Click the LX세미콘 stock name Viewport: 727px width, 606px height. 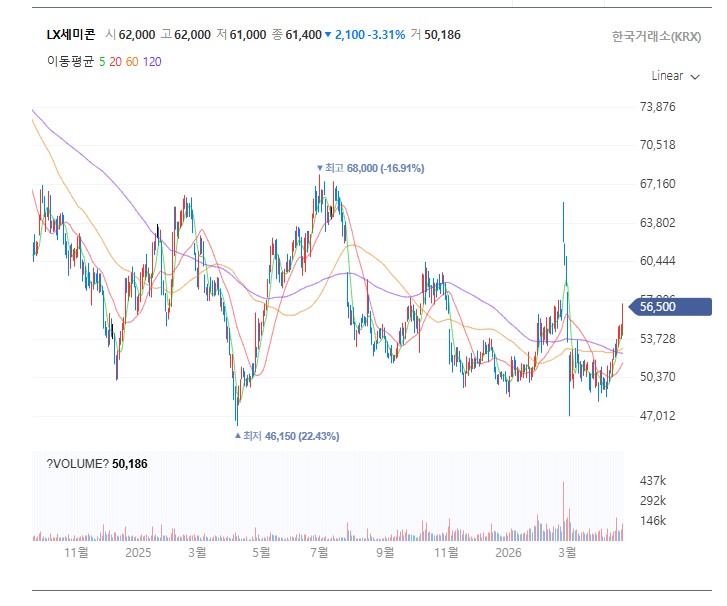tap(71, 35)
